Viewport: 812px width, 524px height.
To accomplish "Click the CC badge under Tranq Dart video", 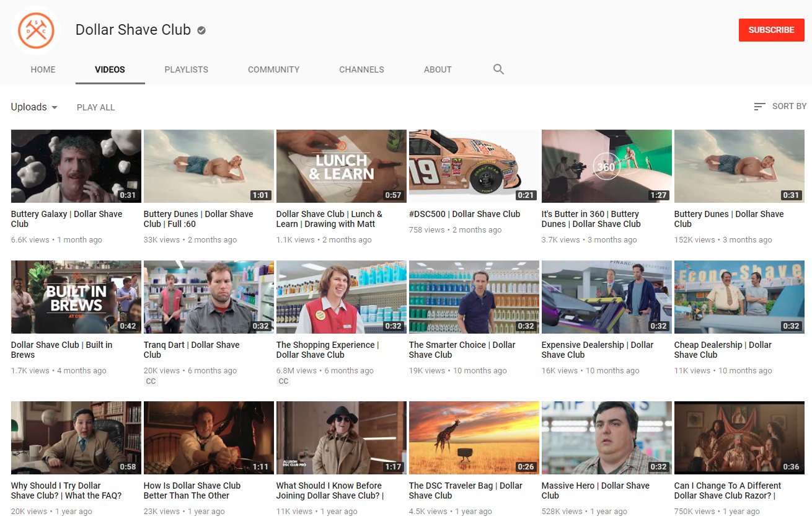I will click(151, 381).
